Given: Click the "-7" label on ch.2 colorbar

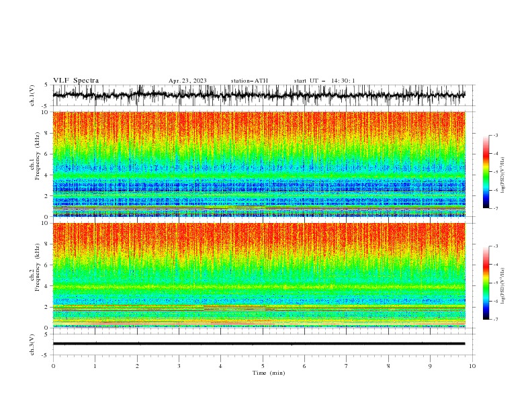Looking at the screenshot, I should (496, 320).
